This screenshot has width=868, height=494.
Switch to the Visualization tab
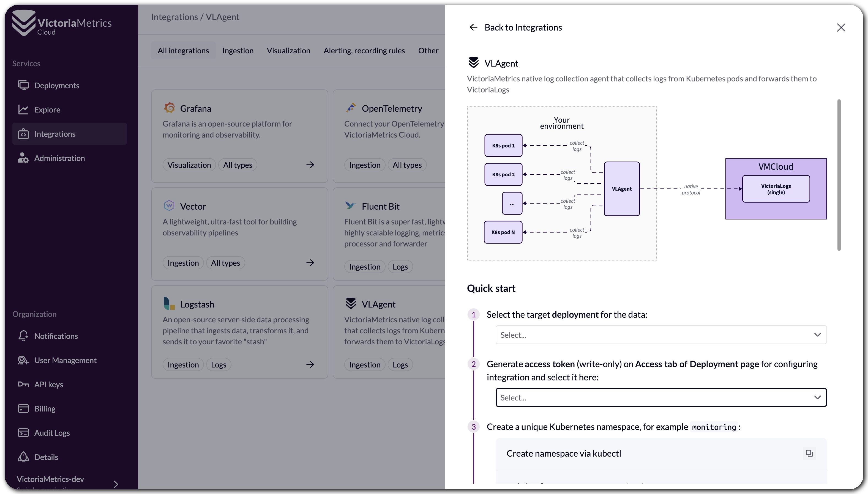pyautogui.click(x=288, y=51)
